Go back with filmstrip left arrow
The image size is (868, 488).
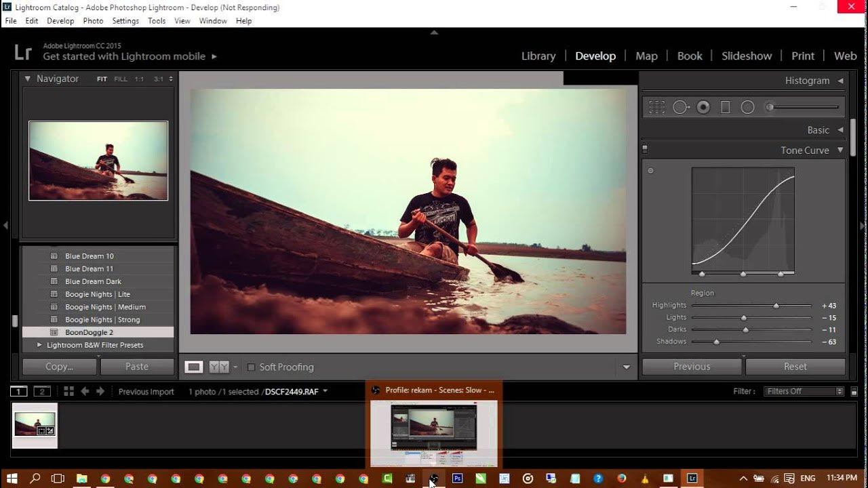pyautogui.click(x=85, y=391)
